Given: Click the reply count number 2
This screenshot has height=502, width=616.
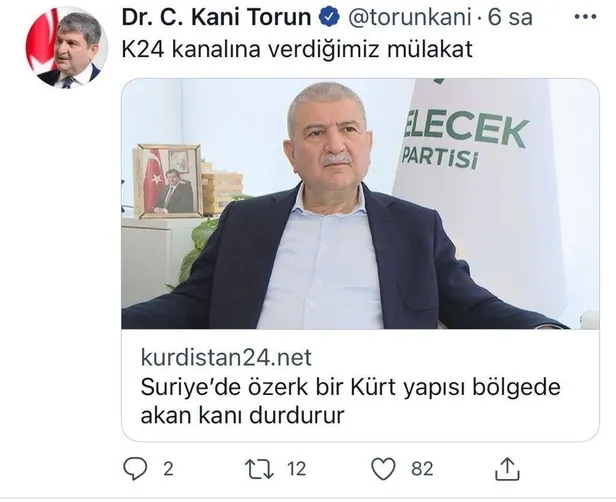Looking at the screenshot, I should click(x=169, y=469).
